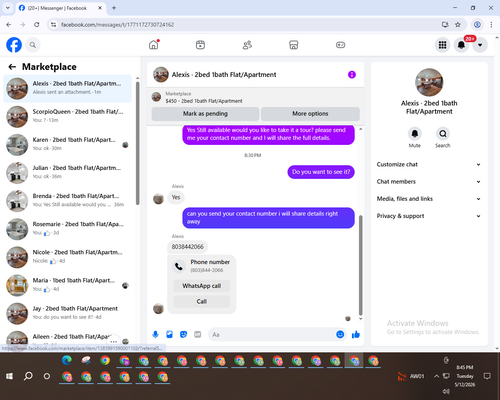Expand Media, files and links section
The height and width of the screenshot is (400, 500).
(x=429, y=199)
